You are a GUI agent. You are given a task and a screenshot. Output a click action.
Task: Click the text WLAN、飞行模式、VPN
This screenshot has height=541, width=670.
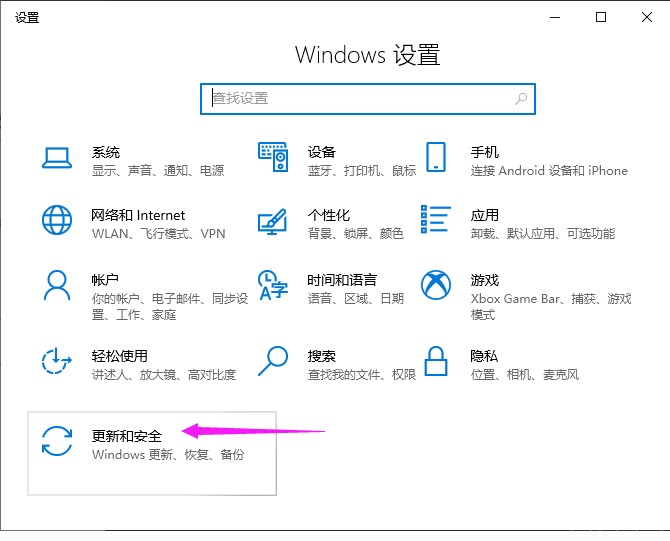point(159,233)
